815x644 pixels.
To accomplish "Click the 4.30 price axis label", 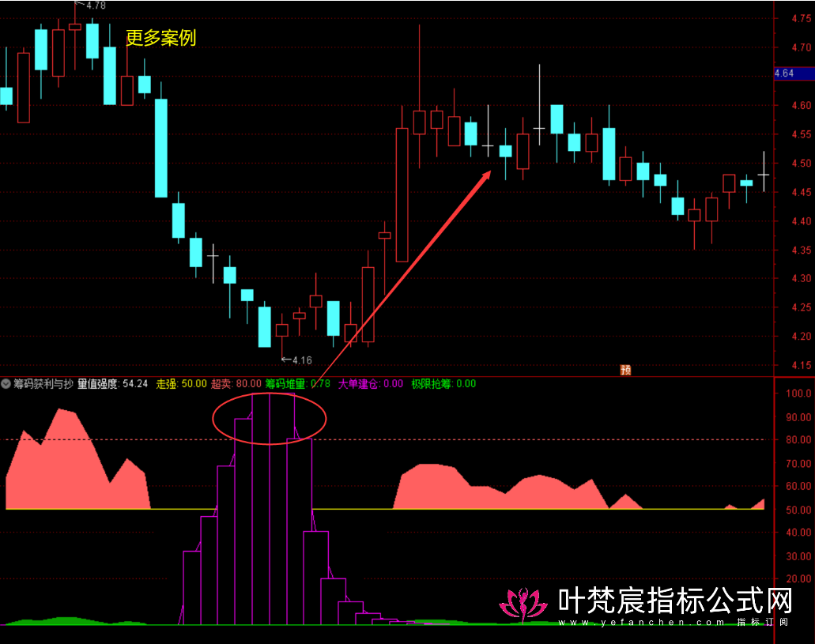I will tap(801, 279).
